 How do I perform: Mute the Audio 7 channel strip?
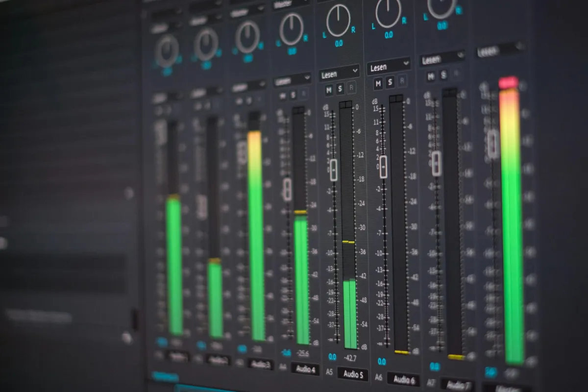(x=431, y=76)
